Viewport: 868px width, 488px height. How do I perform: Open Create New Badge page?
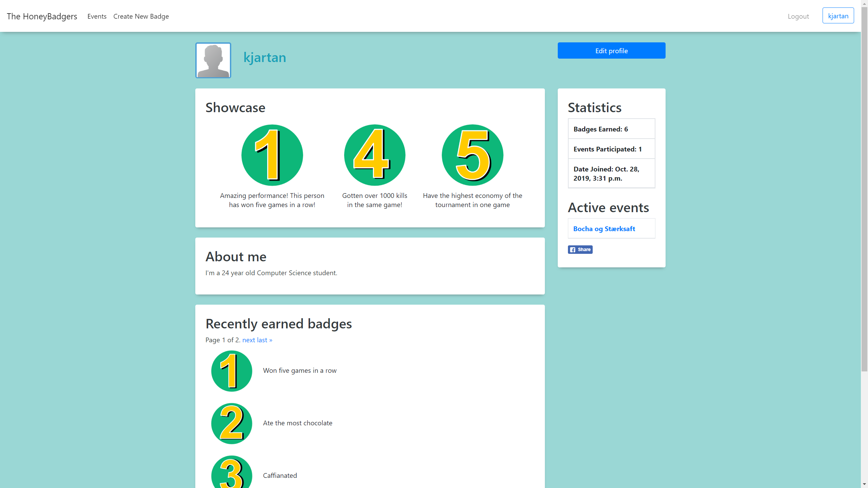tap(141, 16)
